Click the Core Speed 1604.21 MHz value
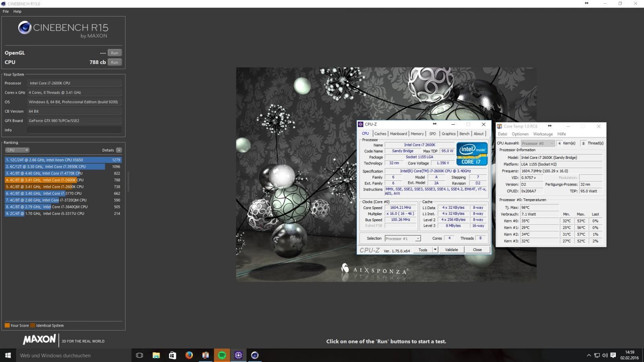 coord(400,208)
